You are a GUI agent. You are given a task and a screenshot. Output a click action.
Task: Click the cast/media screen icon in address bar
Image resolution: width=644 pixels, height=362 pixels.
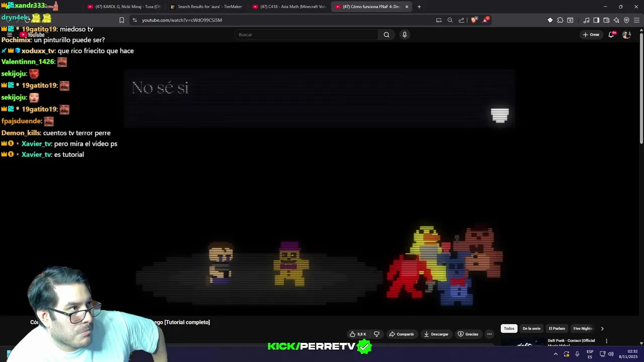click(x=439, y=20)
